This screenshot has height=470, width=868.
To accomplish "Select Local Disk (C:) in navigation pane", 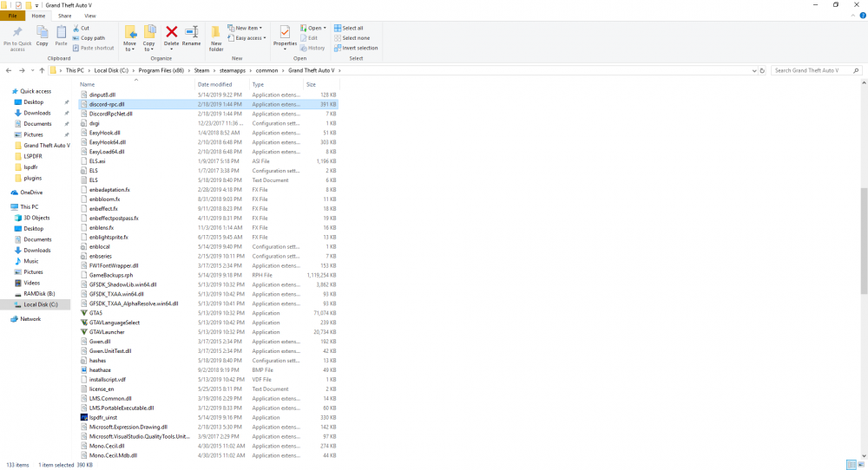I will click(41, 304).
